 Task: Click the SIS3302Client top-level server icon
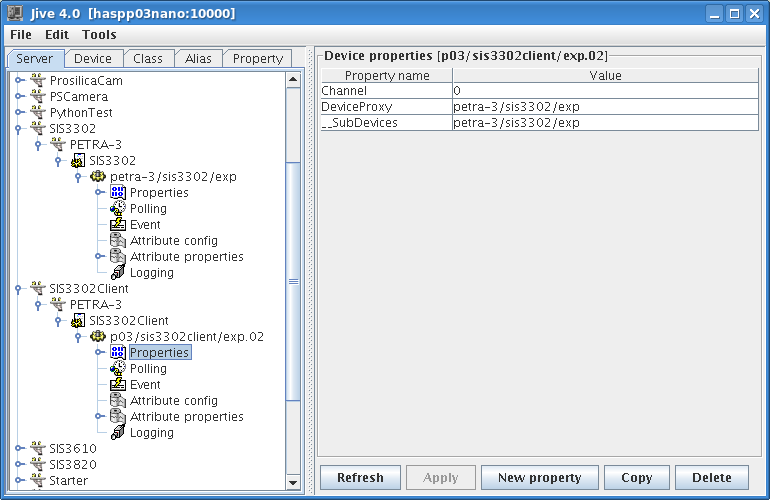click(x=38, y=288)
